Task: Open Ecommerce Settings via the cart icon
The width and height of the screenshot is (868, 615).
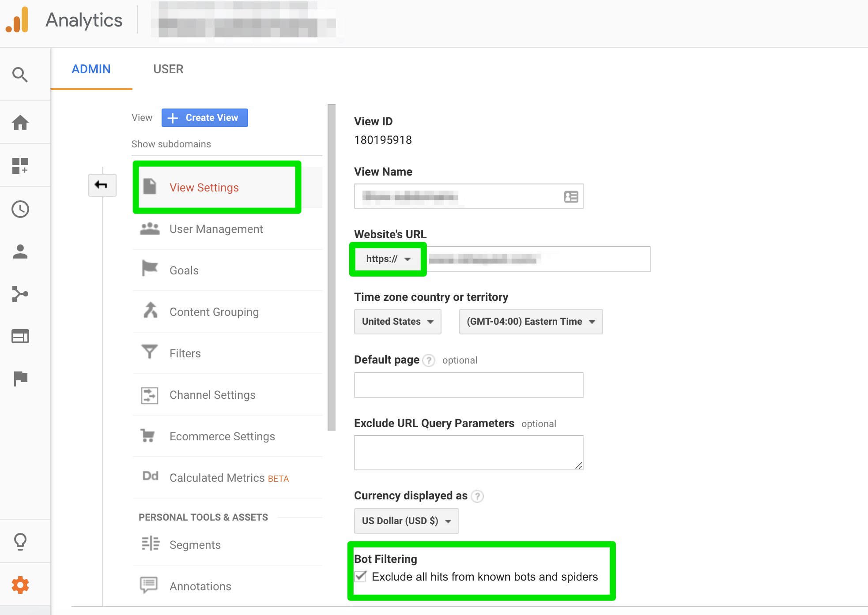Action: coord(150,435)
